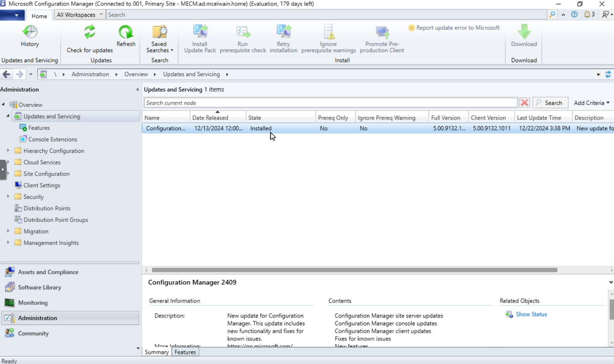
Task: Select the Home ribbon tab
Action: (39, 16)
